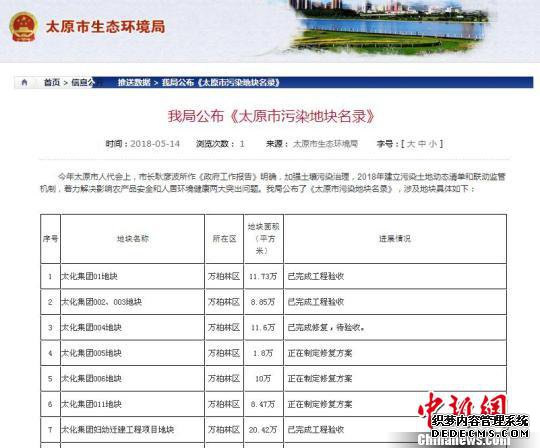The image size is (540, 448).
Task: Click the city skyline banner image
Action: (x=389, y=28)
